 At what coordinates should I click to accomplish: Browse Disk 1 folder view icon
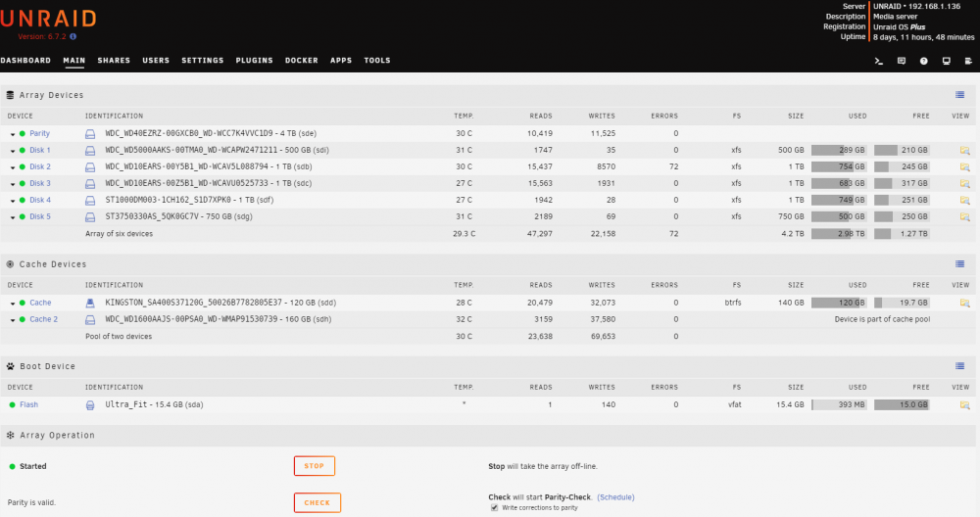[965, 151]
